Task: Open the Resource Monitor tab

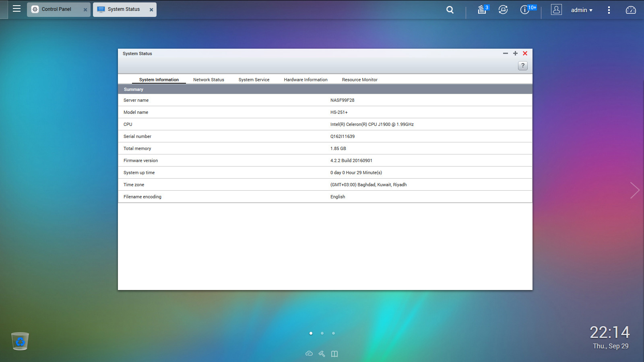Action: (360, 80)
